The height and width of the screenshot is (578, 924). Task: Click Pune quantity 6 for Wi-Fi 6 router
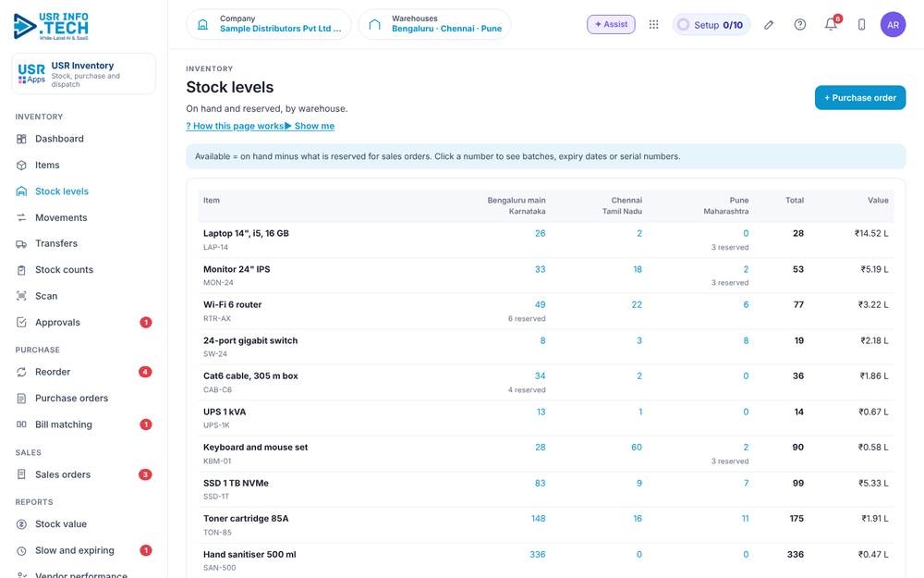click(x=746, y=305)
